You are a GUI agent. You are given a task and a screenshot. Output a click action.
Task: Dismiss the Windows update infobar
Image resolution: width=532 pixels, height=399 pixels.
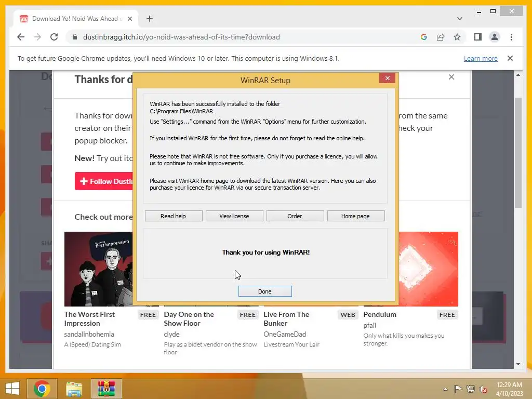click(510, 58)
